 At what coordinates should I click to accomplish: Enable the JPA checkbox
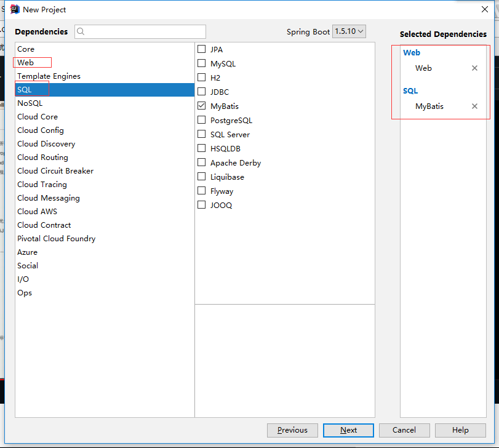[201, 49]
